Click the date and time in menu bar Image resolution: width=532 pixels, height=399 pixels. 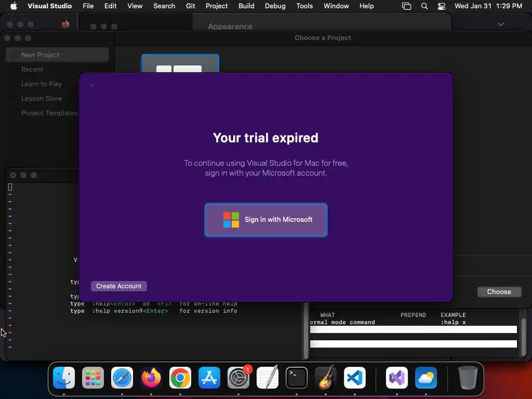(x=488, y=6)
